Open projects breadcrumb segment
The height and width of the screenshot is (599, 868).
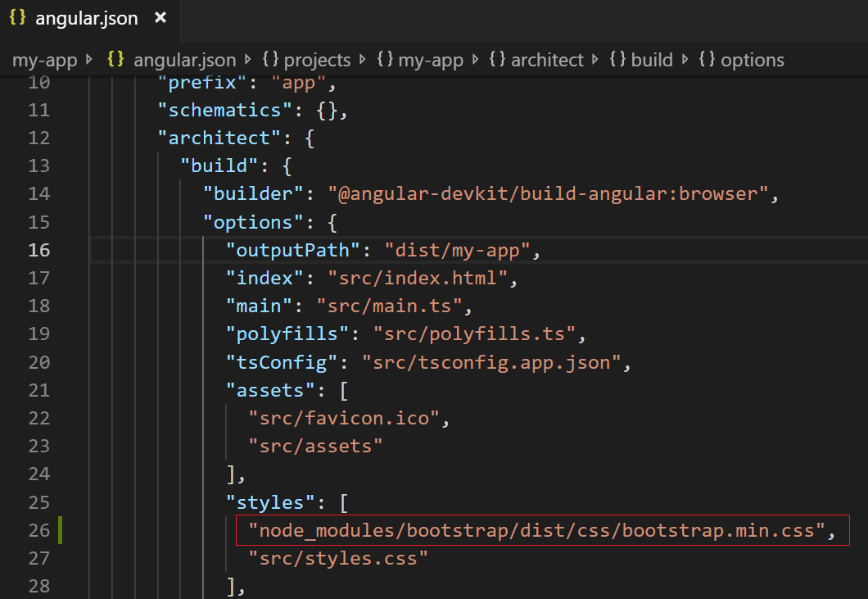(317, 60)
